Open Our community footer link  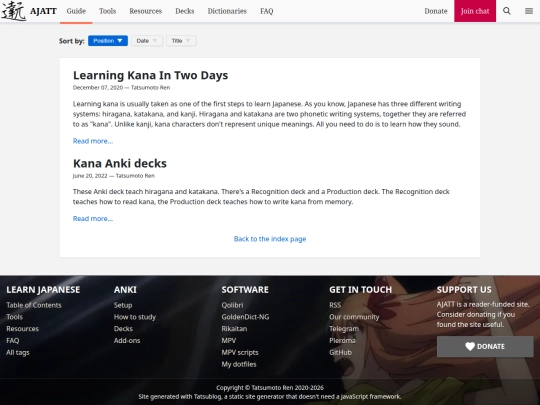tap(354, 317)
